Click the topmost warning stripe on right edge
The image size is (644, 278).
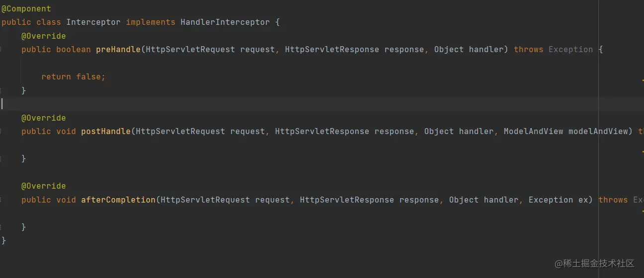643,80
